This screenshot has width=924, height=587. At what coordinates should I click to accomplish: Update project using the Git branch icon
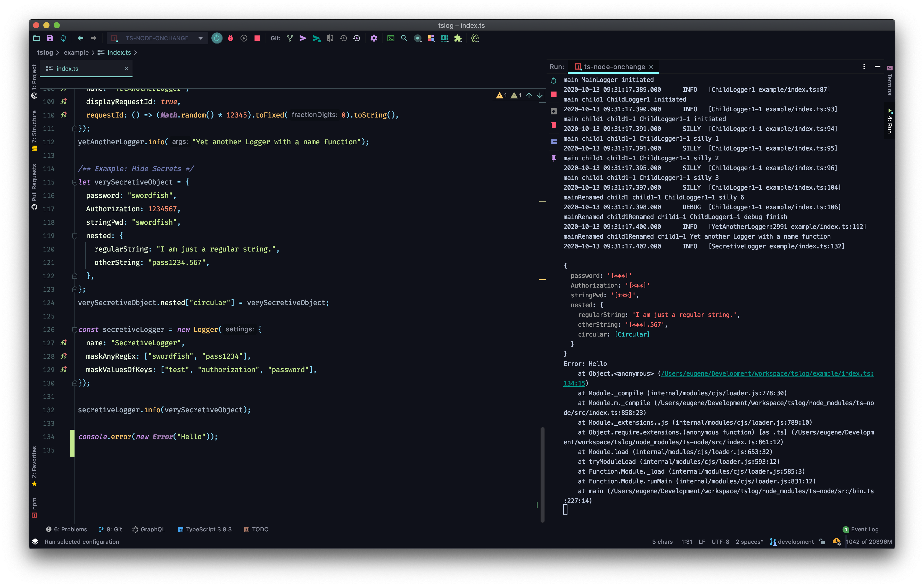click(x=290, y=38)
